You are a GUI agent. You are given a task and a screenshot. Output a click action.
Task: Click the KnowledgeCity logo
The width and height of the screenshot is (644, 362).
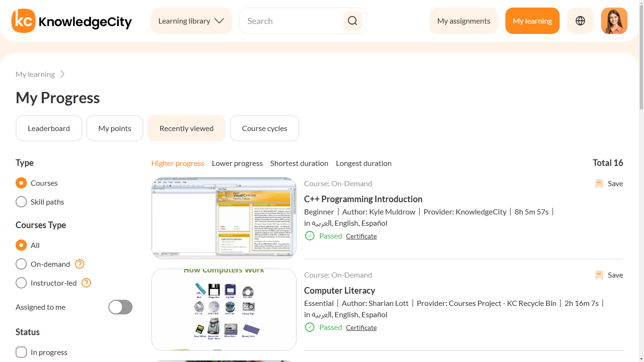(72, 21)
